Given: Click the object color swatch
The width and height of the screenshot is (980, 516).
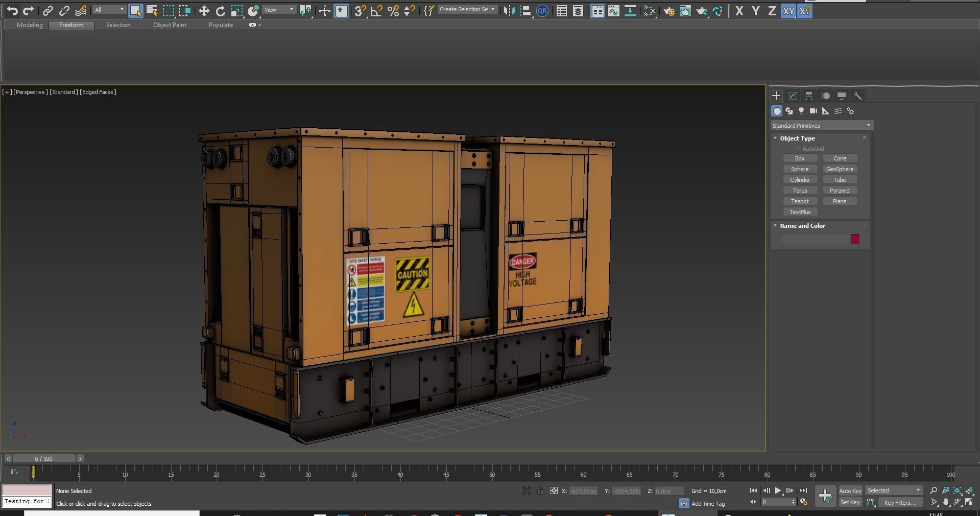Looking at the screenshot, I should [855, 239].
